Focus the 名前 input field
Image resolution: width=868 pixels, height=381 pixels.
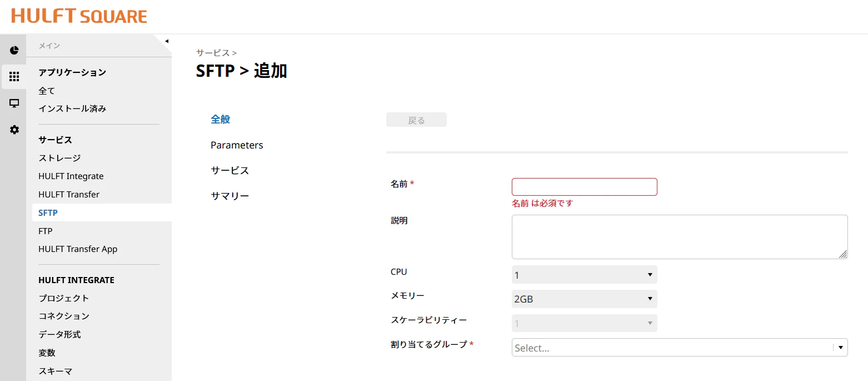(584, 187)
